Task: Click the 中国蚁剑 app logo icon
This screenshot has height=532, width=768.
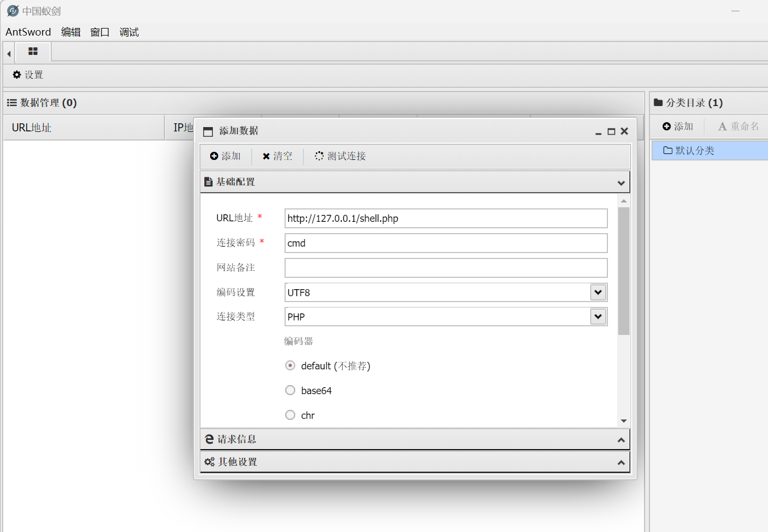Action: tap(13, 11)
